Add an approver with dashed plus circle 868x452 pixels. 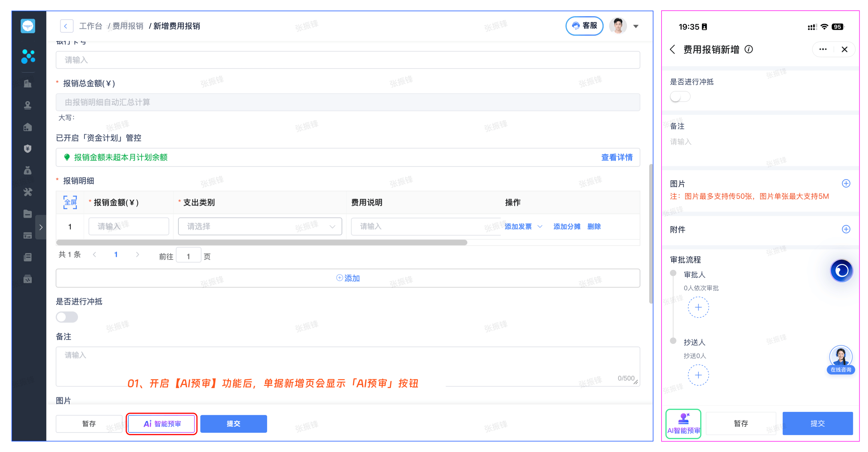click(x=698, y=307)
